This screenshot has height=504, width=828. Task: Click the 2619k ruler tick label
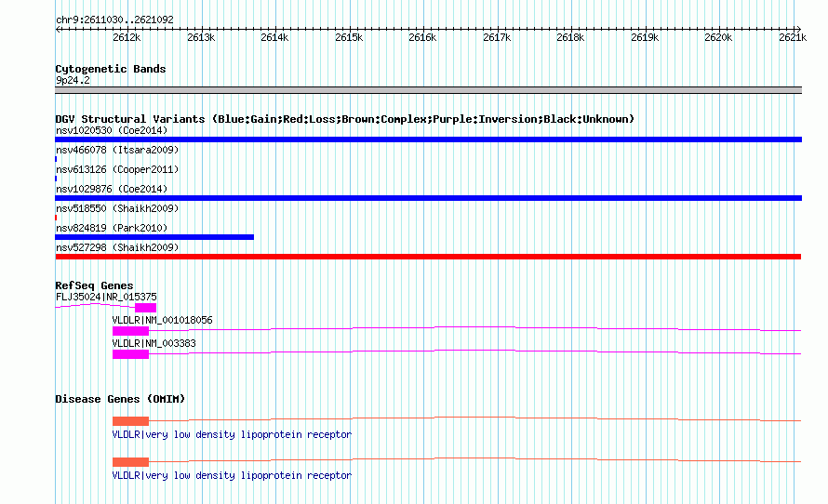[645, 37]
